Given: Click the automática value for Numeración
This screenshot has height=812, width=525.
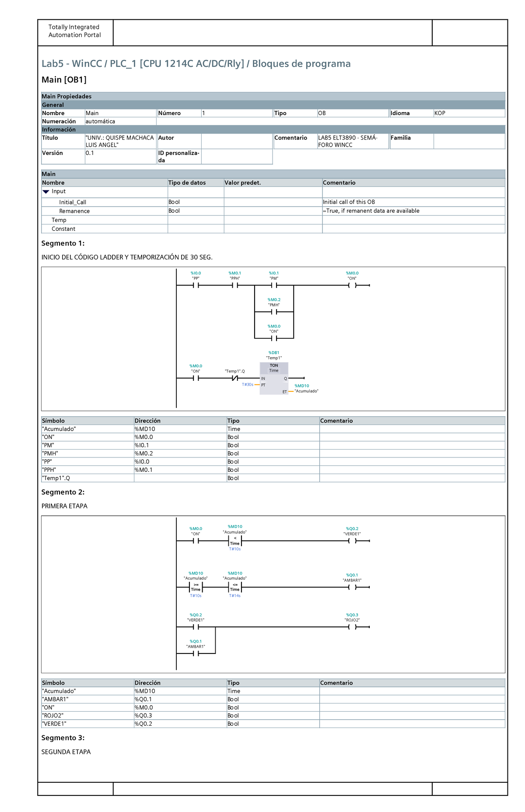Looking at the screenshot, I should [100, 121].
